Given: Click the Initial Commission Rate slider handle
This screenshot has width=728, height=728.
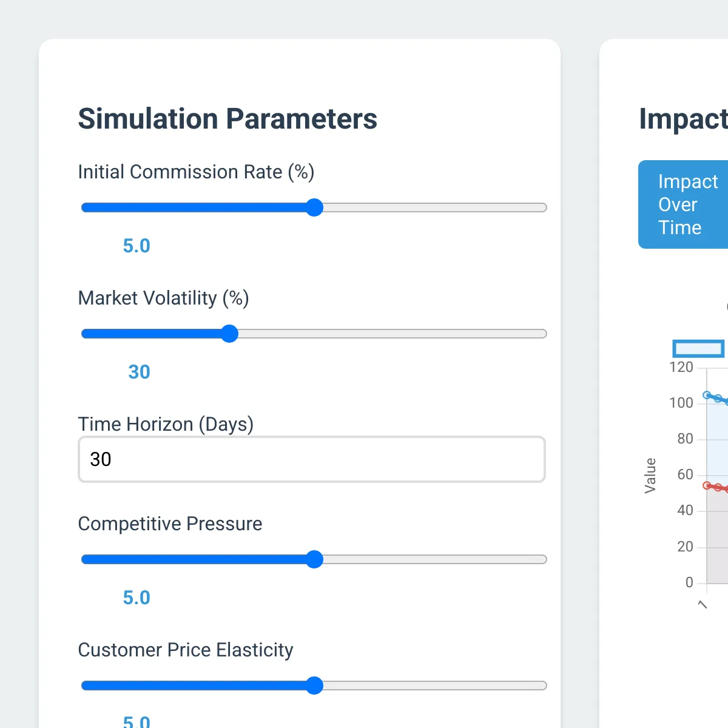Looking at the screenshot, I should pos(314,207).
